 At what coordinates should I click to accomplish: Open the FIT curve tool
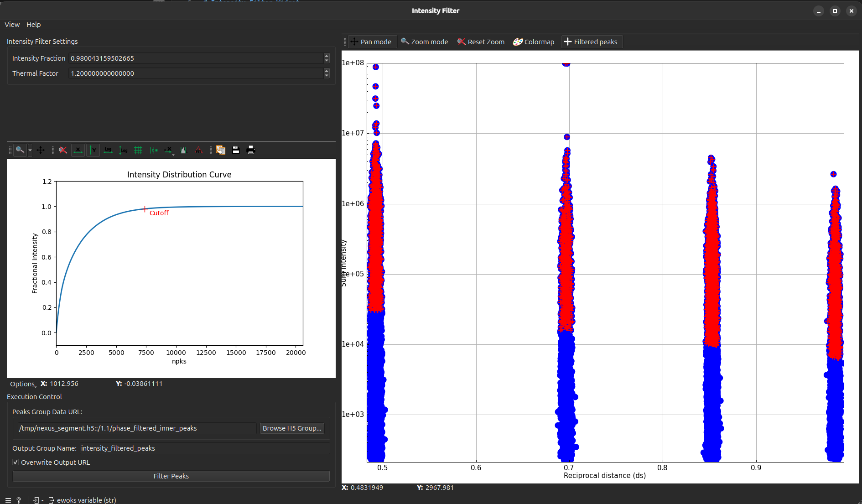click(x=199, y=150)
